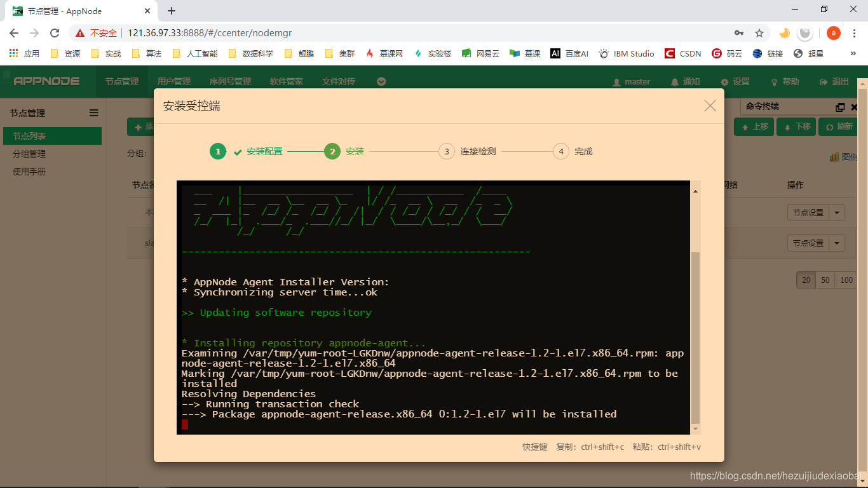Open new browser tab plus button
The height and width of the screenshot is (488, 868).
click(x=172, y=11)
